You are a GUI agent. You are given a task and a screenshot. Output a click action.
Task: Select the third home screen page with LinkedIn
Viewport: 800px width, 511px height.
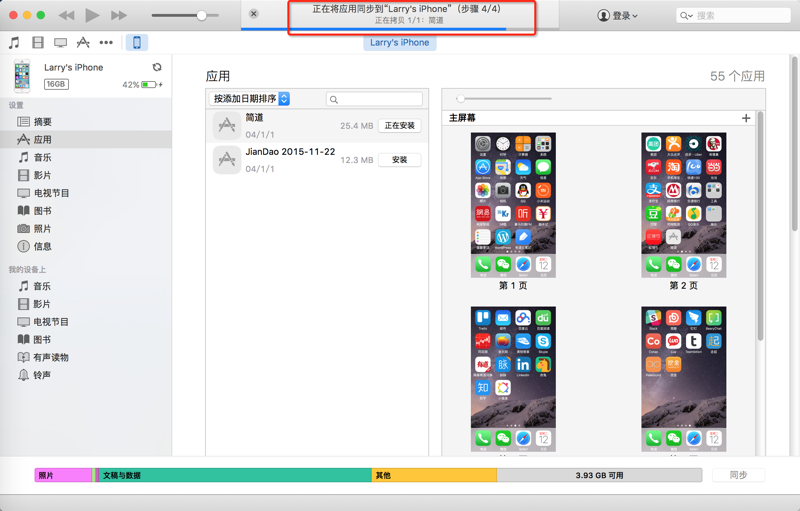click(513, 379)
